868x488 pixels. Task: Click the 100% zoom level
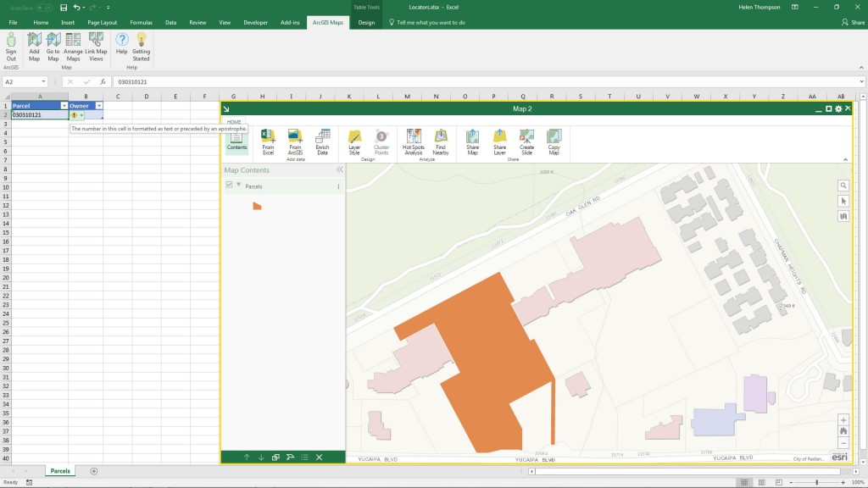tap(859, 482)
